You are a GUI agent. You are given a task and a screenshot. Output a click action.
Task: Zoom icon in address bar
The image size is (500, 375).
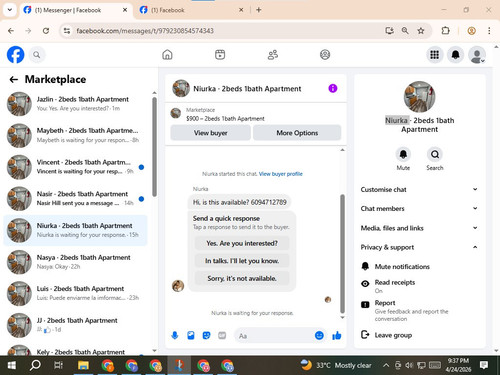tap(405, 31)
